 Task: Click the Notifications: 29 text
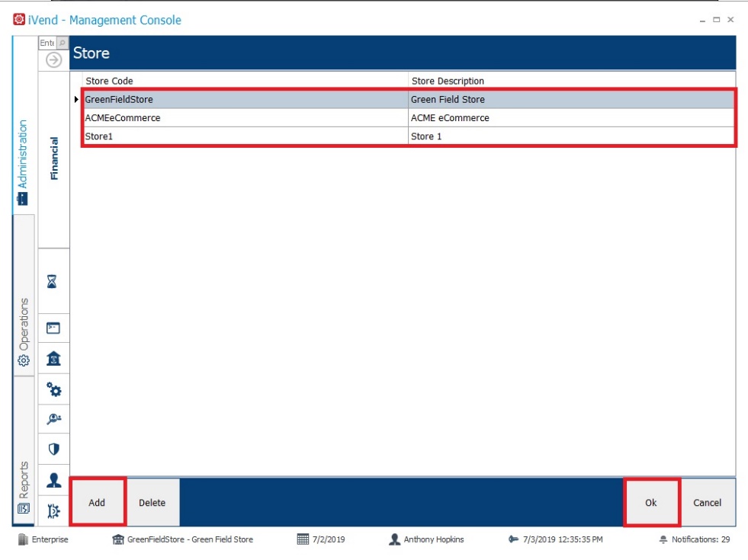701,539
